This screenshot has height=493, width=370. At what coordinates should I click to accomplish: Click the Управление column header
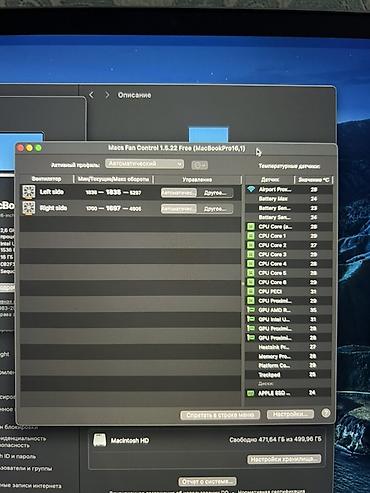(197, 179)
